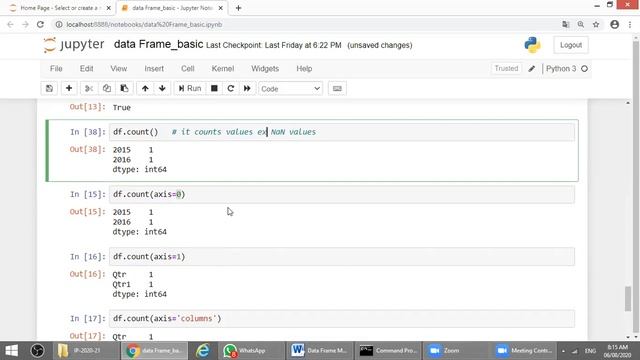This screenshot has height=360, width=640.
Task: Paste cells below icon
Action: click(124, 89)
